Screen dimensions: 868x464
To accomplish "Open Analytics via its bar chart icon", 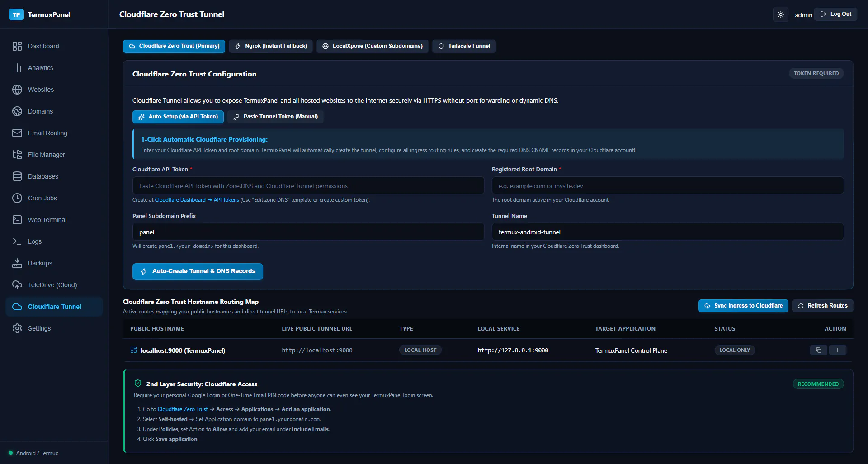I will (17, 68).
